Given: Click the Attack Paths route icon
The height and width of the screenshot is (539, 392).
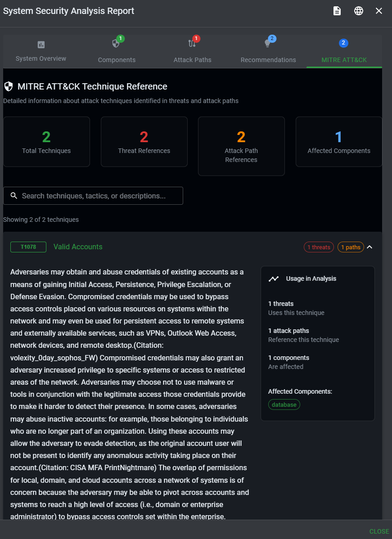Looking at the screenshot, I should pyautogui.click(x=192, y=44).
